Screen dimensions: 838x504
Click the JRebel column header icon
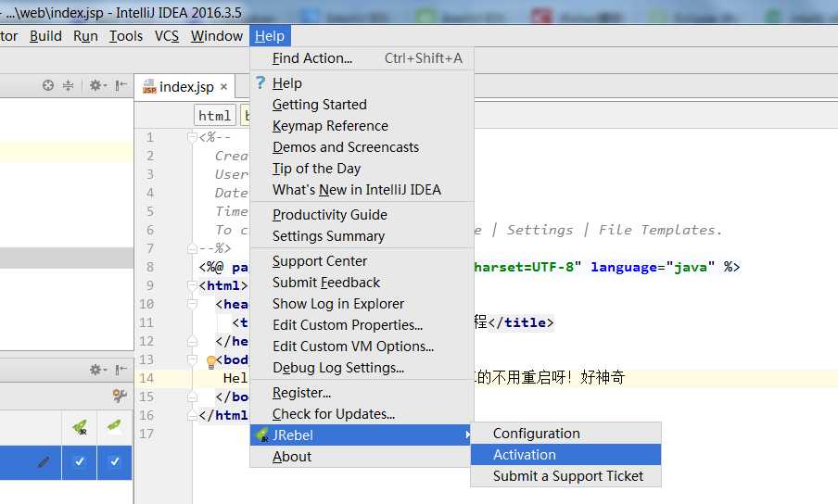click(80, 427)
